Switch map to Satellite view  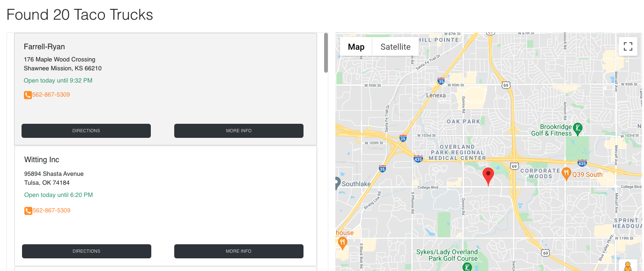pyautogui.click(x=395, y=47)
